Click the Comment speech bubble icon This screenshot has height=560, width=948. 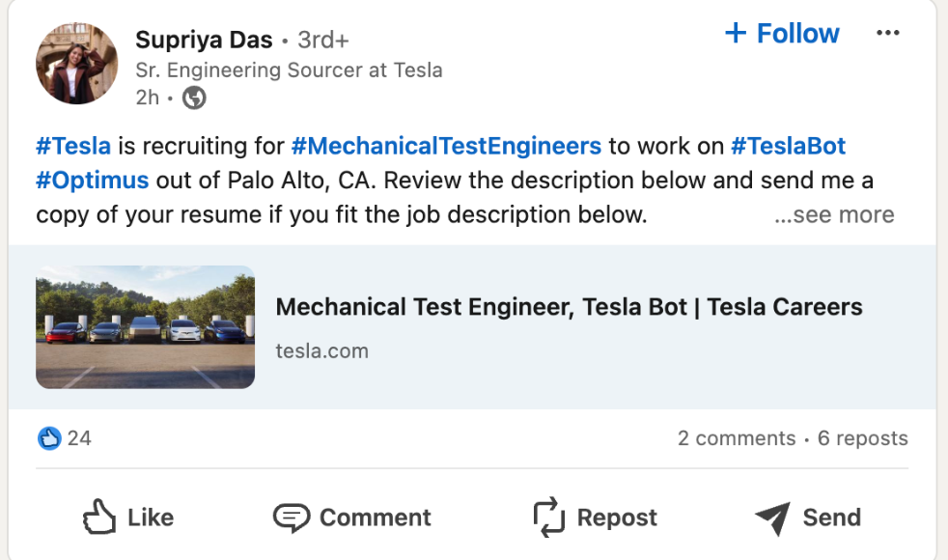tap(292, 518)
